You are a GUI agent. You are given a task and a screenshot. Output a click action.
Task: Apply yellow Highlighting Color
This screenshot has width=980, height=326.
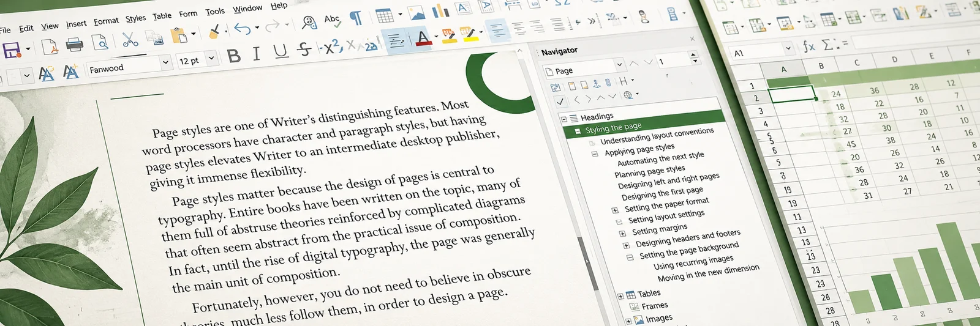(469, 35)
